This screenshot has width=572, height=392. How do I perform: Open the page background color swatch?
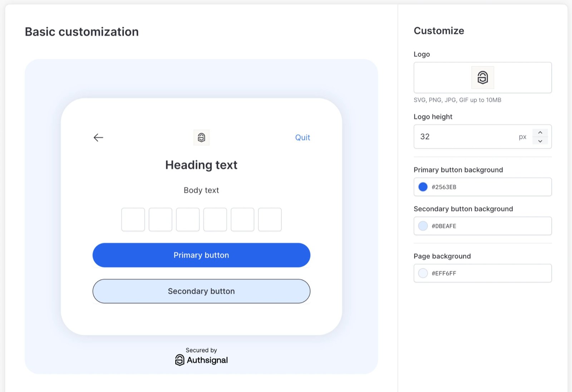[423, 273]
